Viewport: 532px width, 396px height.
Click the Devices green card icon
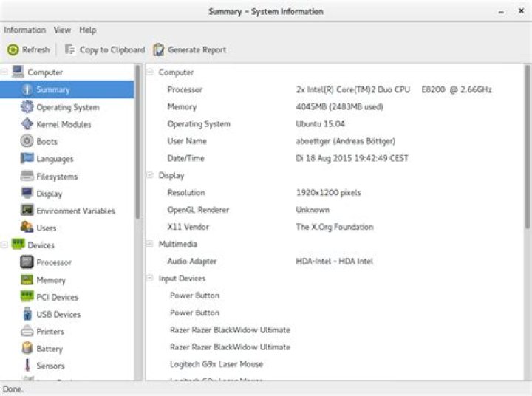pyautogui.click(x=18, y=244)
